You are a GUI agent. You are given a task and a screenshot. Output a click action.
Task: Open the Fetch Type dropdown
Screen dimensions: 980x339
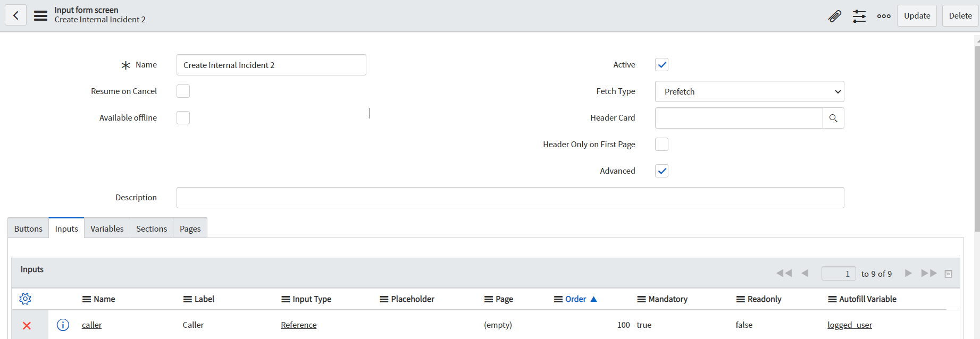tap(749, 91)
